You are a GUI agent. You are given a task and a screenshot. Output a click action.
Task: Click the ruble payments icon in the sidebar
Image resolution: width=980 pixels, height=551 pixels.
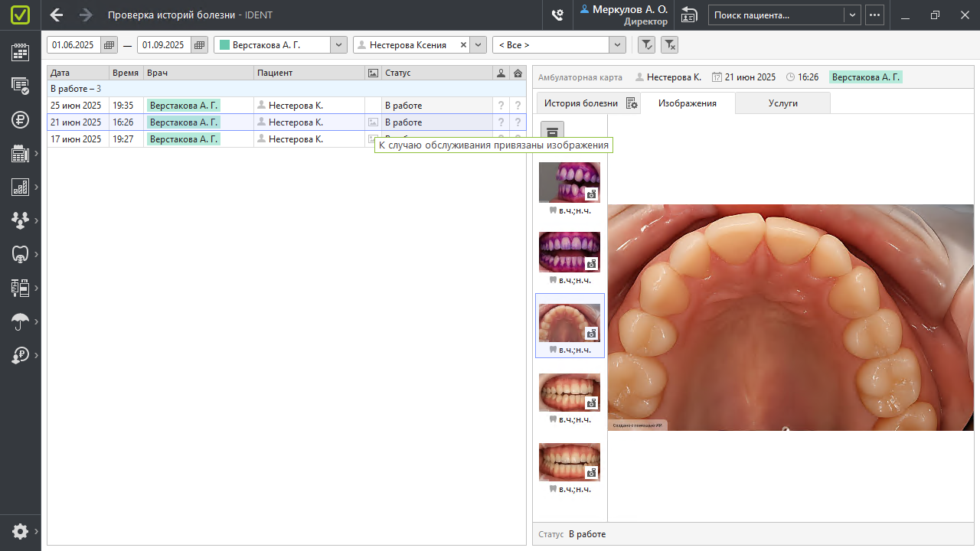20,119
